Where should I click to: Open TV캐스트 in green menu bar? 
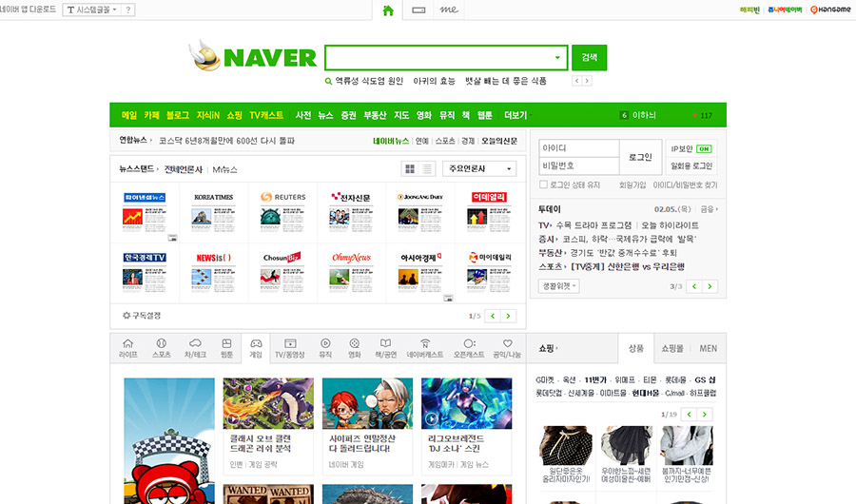pos(266,115)
